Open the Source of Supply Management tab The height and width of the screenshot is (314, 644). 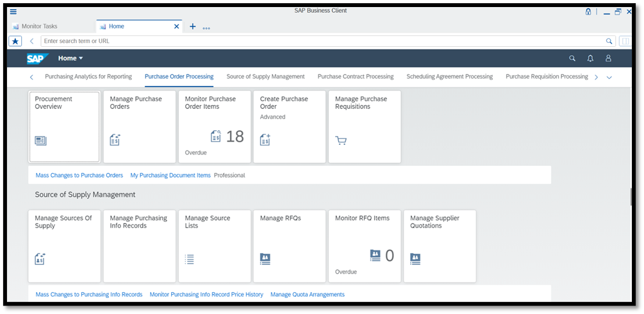[x=266, y=76]
